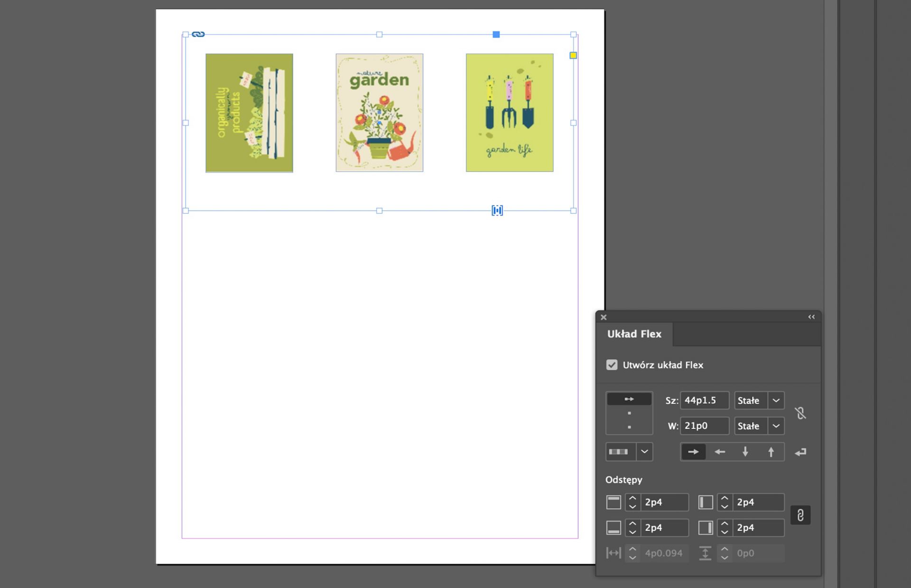The image size is (911, 588).
Task: Set flex direction to up arrow
Action: coord(771,452)
